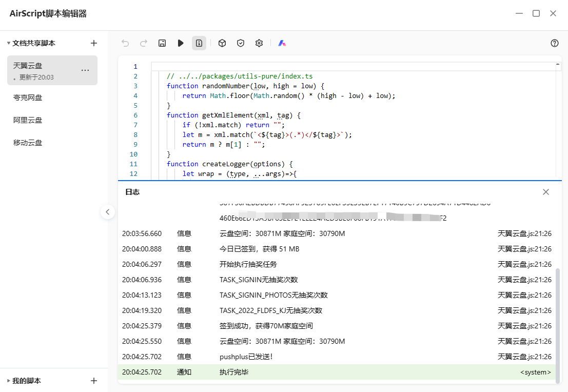Open more options for 天翼云盘 script

point(85,70)
